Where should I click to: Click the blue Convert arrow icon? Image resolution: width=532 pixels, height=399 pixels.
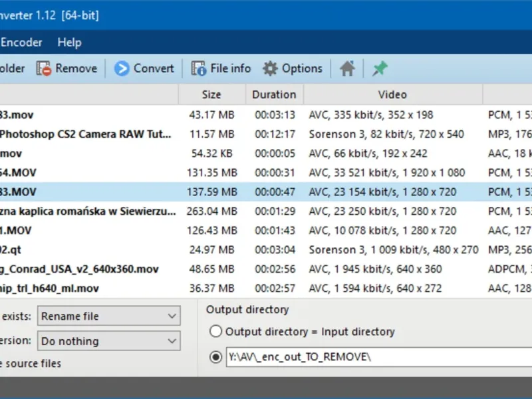click(122, 68)
